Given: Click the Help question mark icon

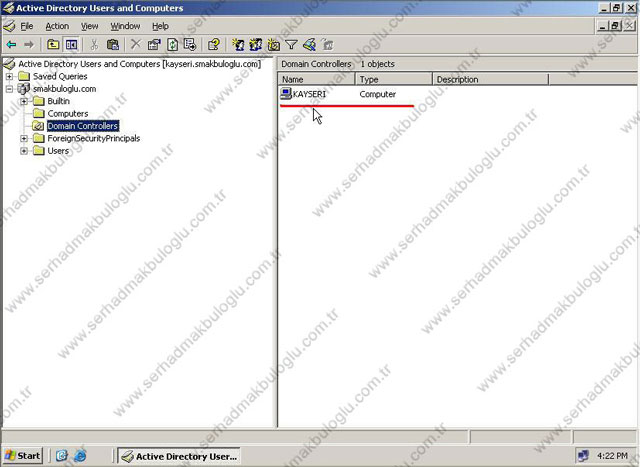Looking at the screenshot, I should 213,44.
